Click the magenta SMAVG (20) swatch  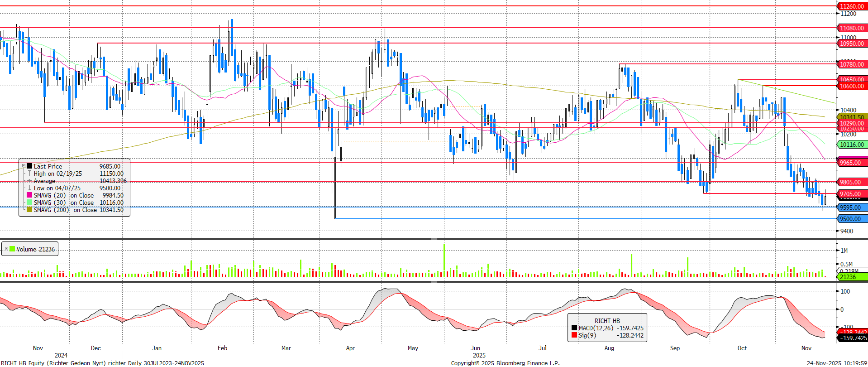pyautogui.click(x=29, y=195)
